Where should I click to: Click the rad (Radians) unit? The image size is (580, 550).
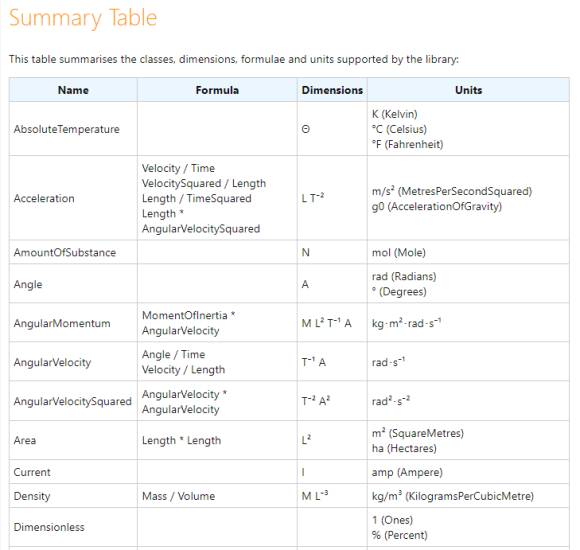tap(404, 276)
